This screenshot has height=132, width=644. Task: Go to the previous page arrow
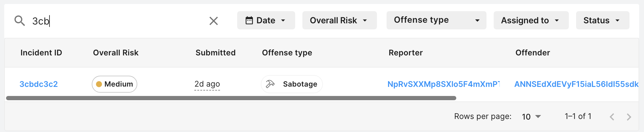click(612, 117)
